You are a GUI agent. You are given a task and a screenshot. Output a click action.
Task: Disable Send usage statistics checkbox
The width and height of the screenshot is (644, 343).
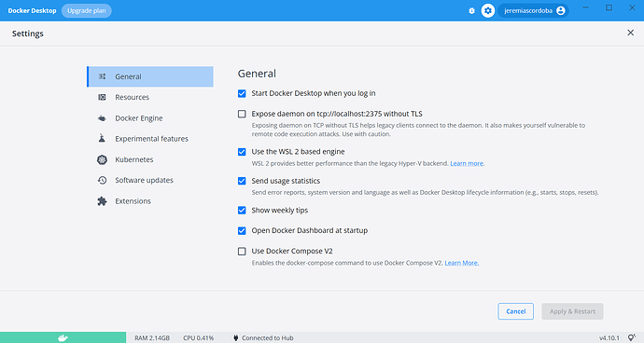(242, 181)
